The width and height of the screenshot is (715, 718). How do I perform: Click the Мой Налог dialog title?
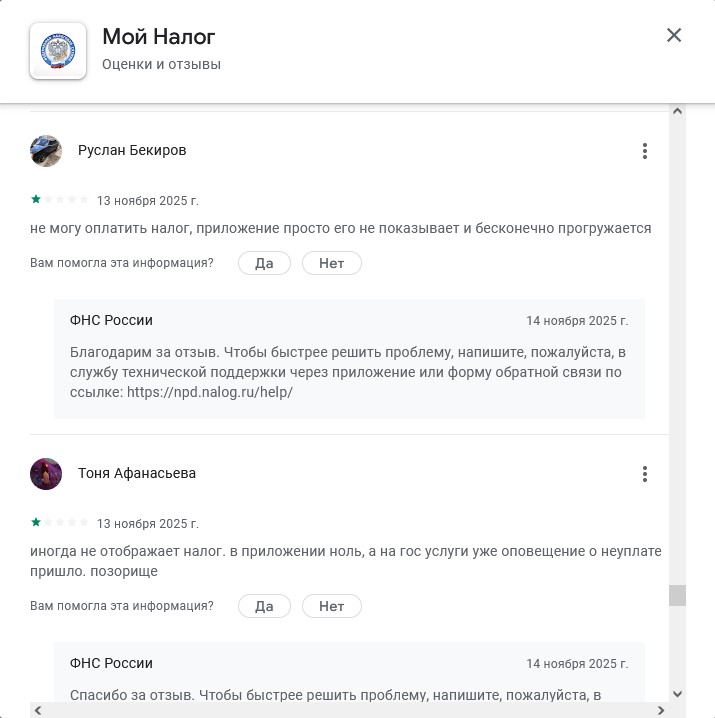pyautogui.click(x=159, y=37)
